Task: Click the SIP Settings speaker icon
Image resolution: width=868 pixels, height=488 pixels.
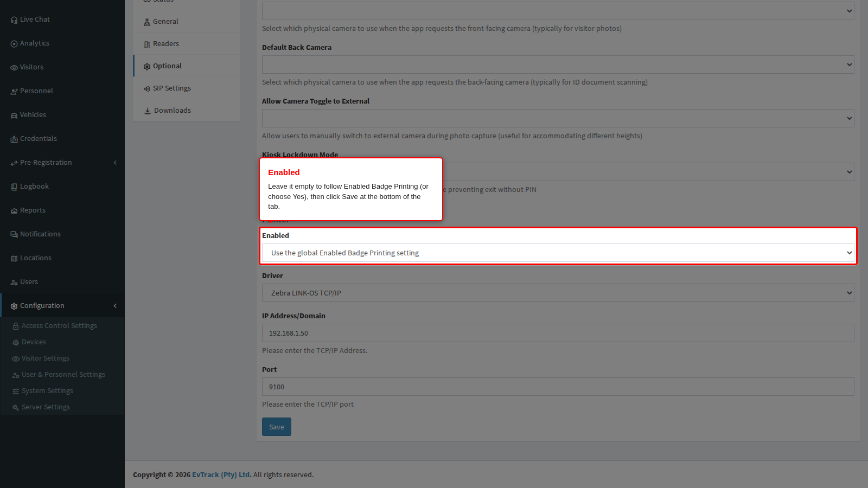Action: pyautogui.click(x=147, y=89)
